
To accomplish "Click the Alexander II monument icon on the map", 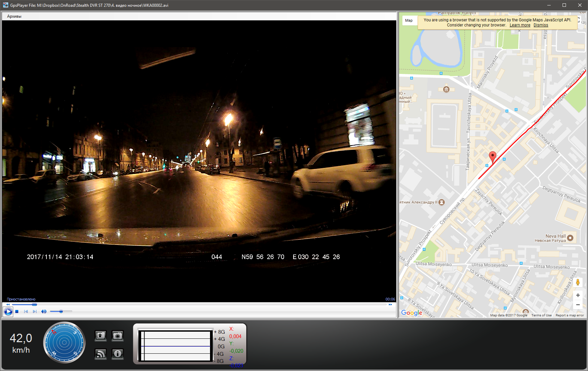I will (x=441, y=202).
